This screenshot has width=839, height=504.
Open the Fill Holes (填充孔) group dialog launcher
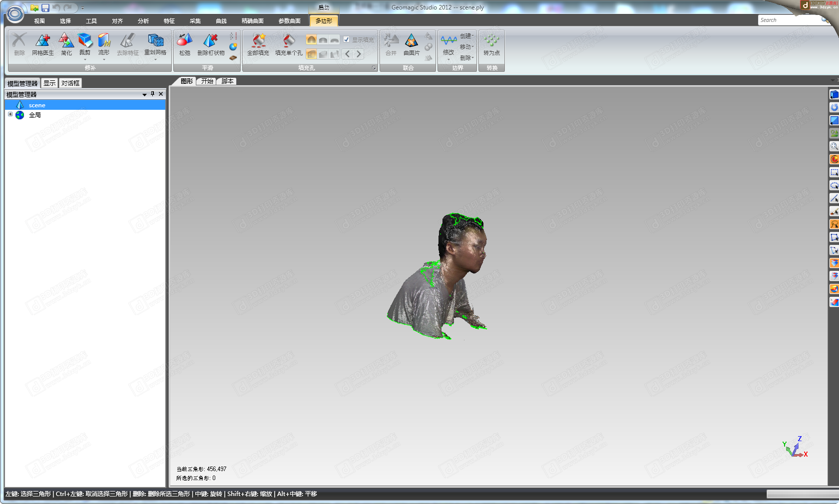(x=374, y=68)
